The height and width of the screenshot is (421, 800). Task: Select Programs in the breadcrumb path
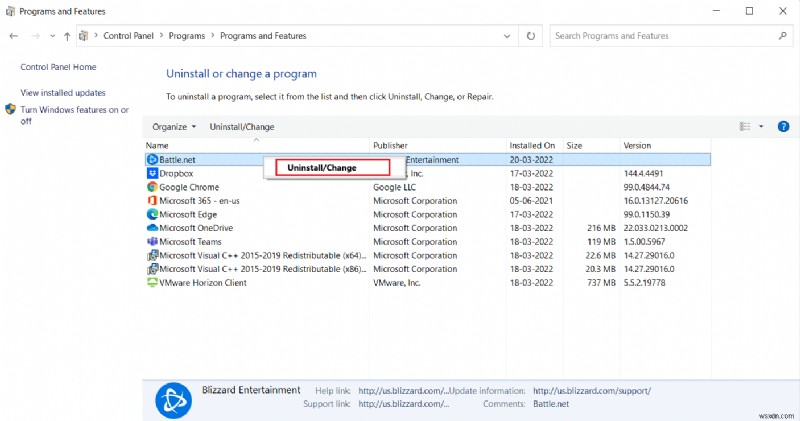click(187, 36)
